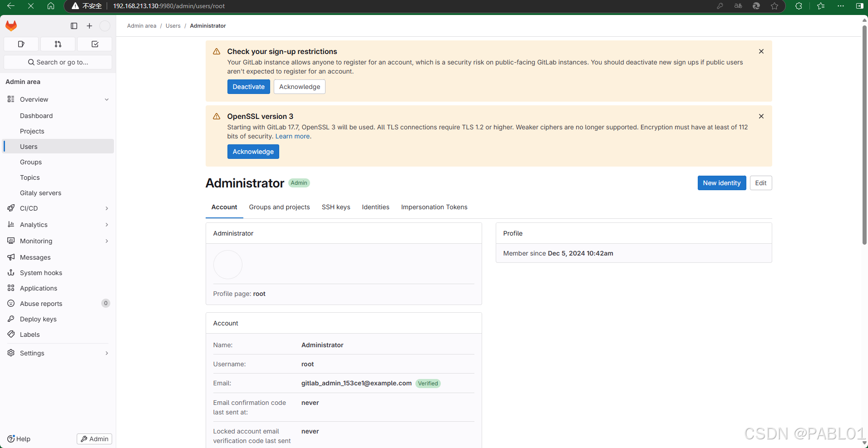Screen dimensions: 868x448
Task: Click the Abuse reports count badge
Action: (x=106, y=303)
